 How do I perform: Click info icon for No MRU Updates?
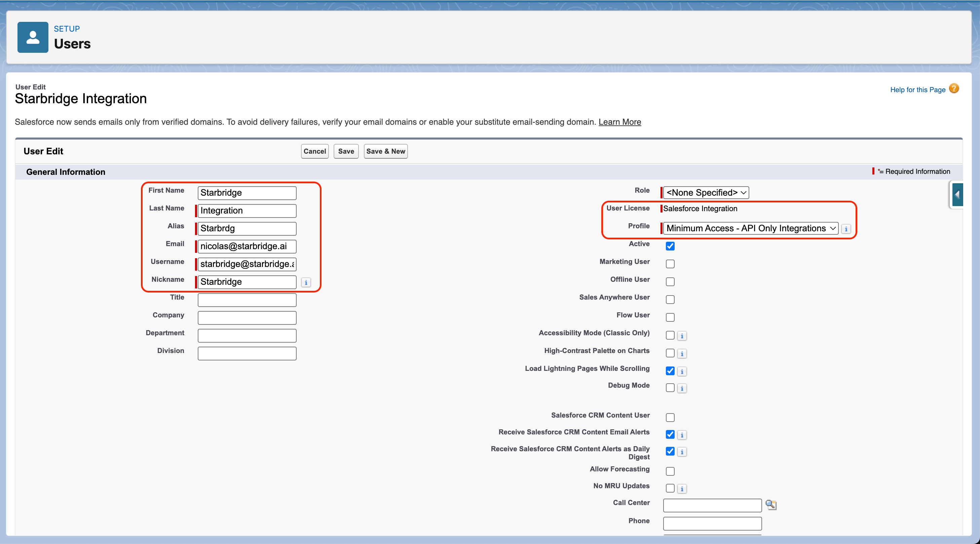(682, 489)
